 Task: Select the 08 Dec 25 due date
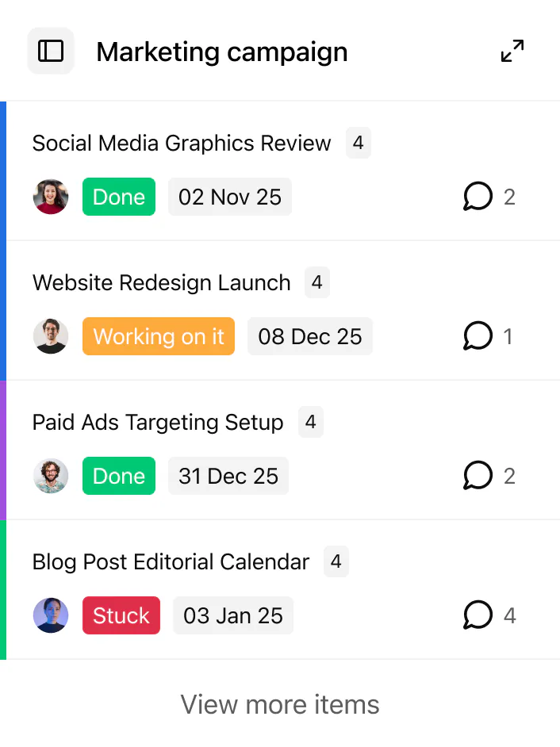pos(310,335)
